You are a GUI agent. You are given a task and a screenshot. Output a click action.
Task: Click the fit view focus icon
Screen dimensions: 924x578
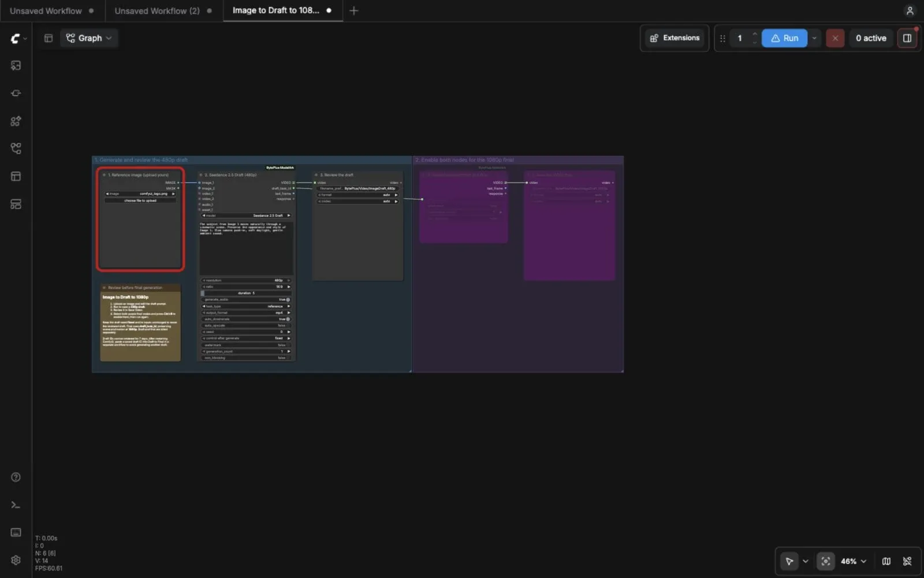pyautogui.click(x=826, y=561)
